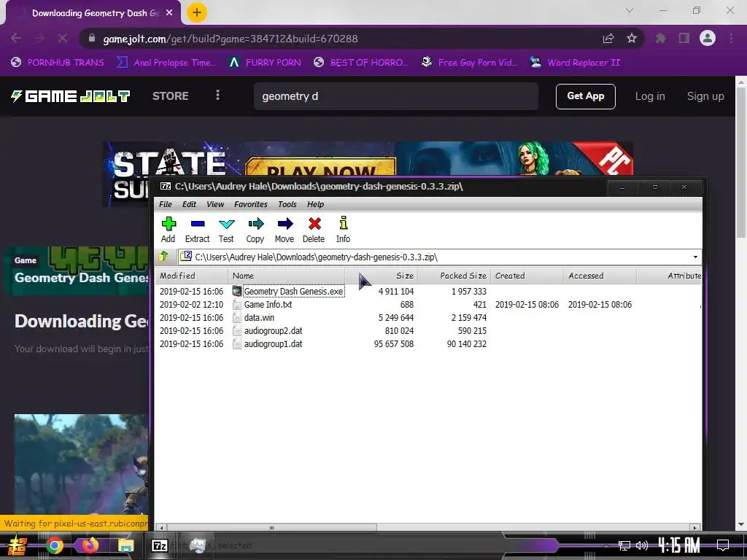Image resolution: width=747 pixels, height=560 pixels.
Task: Toggle Chrome side panel icon
Action: coord(684,39)
